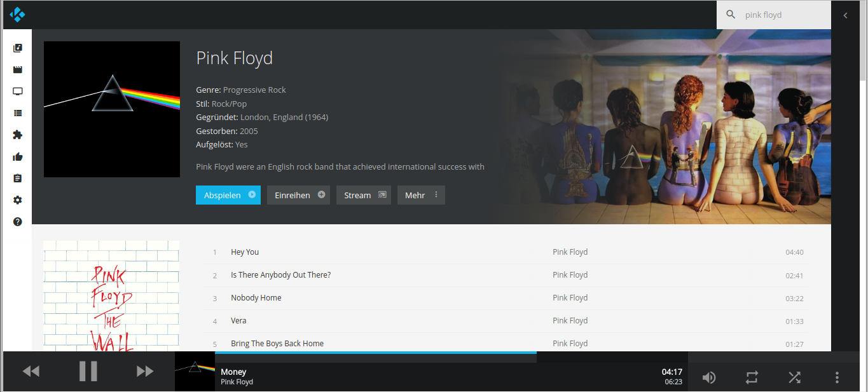Click the 04:40 duration of Hey You
Viewport: 868px width, 392px height.
point(794,252)
